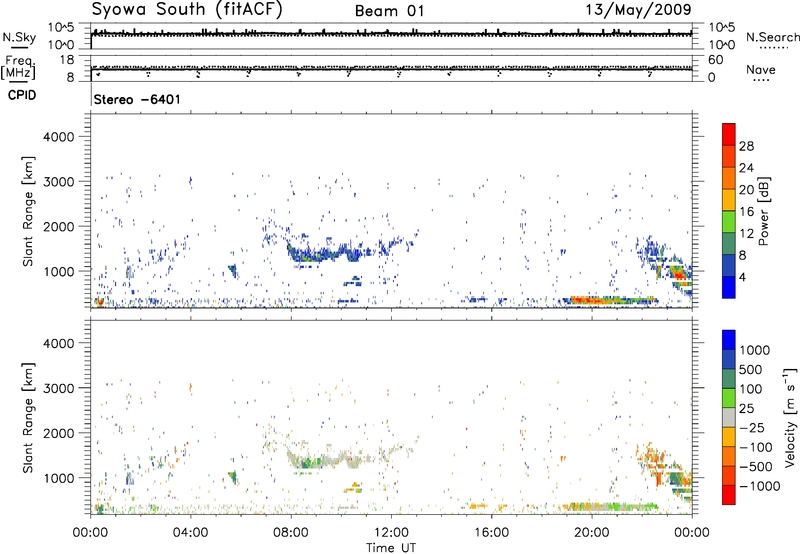Click the N.Sky noise trace in top strip
This screenshot has width=800, height=554.
pyautogui.click(x=391, y=35)
